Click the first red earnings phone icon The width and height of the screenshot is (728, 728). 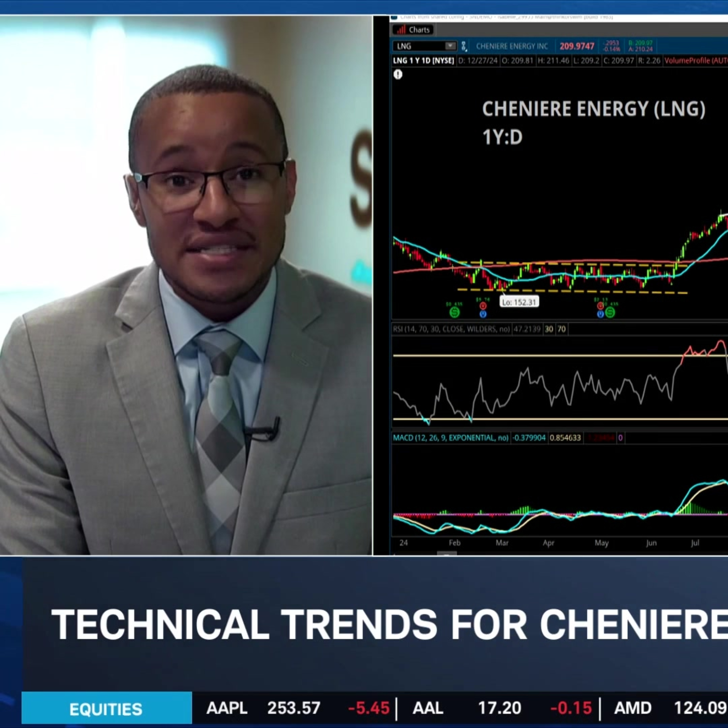point(483,306)
